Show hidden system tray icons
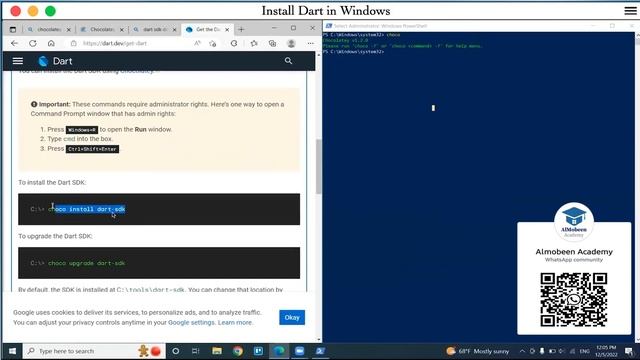 click(522, 351)
